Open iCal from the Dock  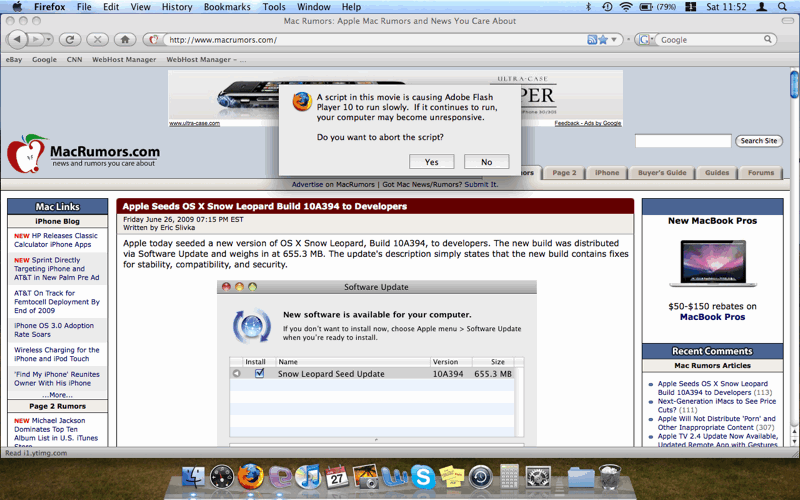tap(337, 477)
